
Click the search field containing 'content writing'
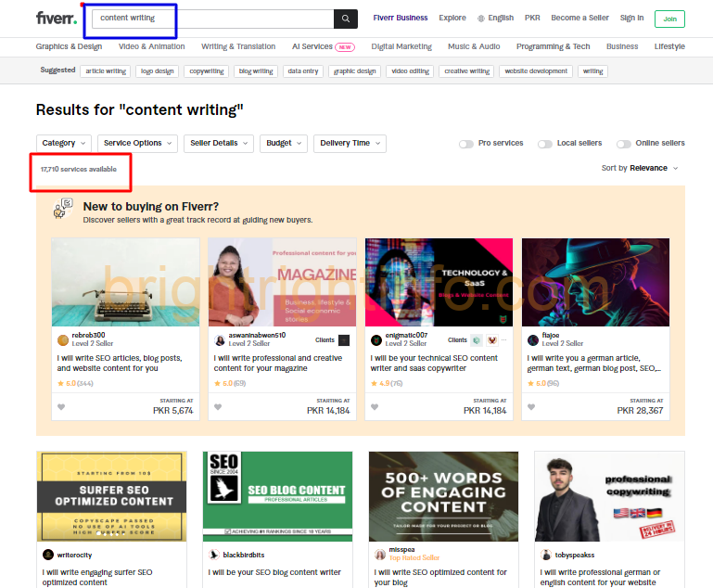point(213,19)
